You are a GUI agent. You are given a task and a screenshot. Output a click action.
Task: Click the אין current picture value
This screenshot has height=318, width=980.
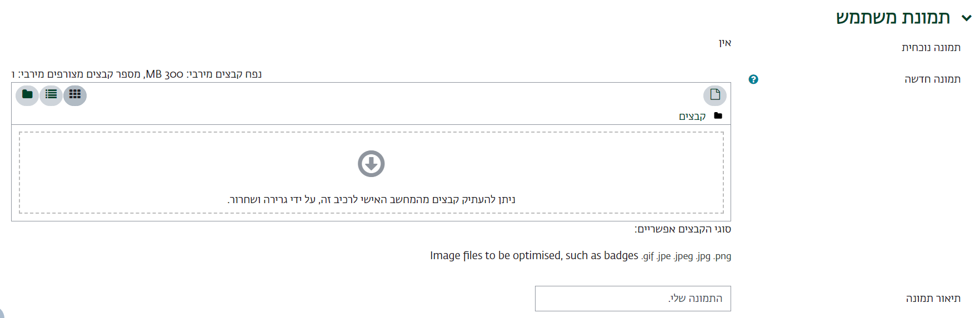[x=724, y=43]
